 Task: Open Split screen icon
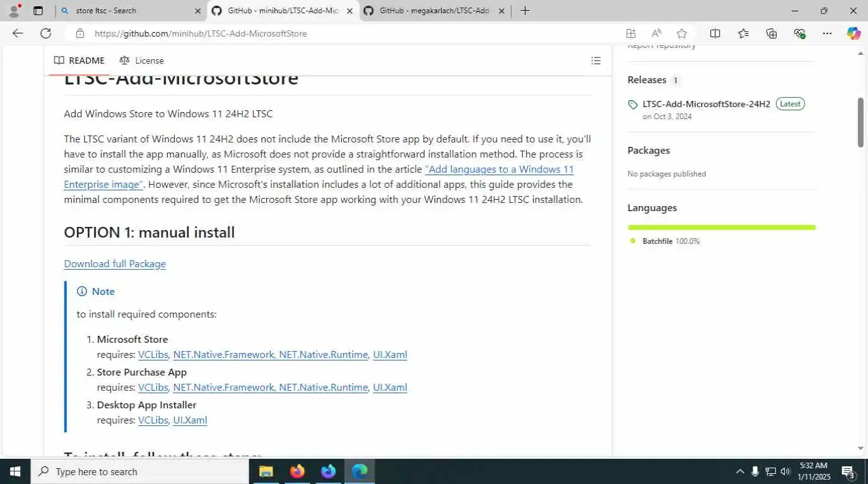point(715,33)
